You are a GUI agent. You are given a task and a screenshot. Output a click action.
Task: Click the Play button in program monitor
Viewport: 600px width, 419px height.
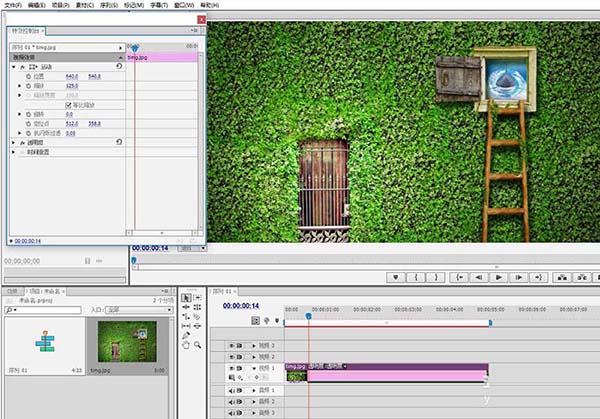point(499,277)
